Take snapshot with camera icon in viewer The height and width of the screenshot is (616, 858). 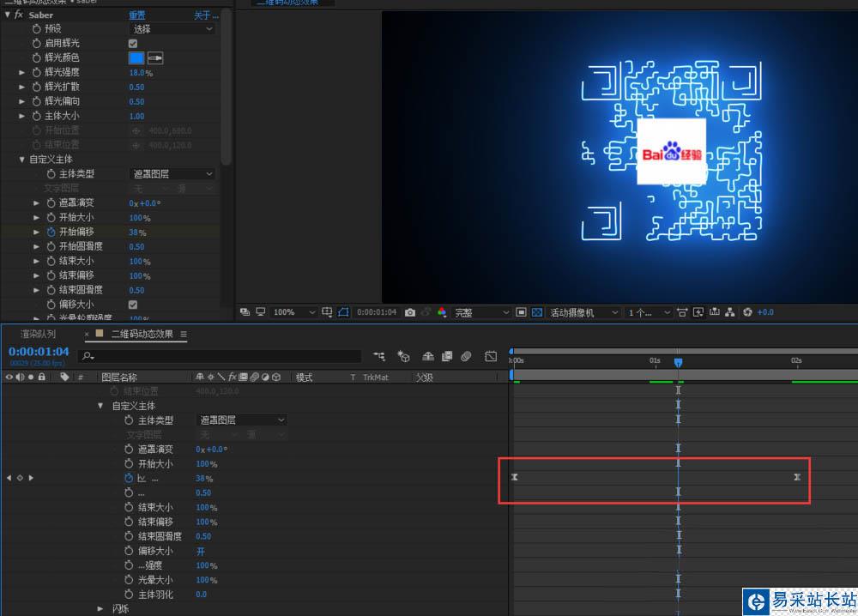410,312
